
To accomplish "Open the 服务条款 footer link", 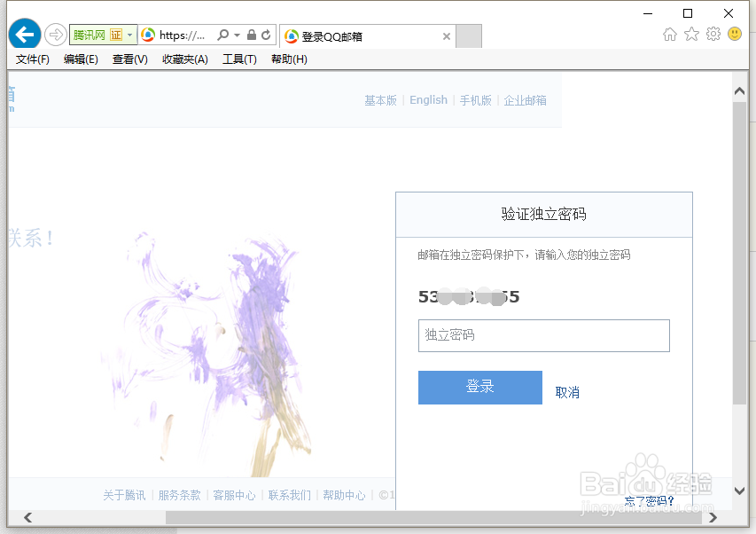I will 179,495.
